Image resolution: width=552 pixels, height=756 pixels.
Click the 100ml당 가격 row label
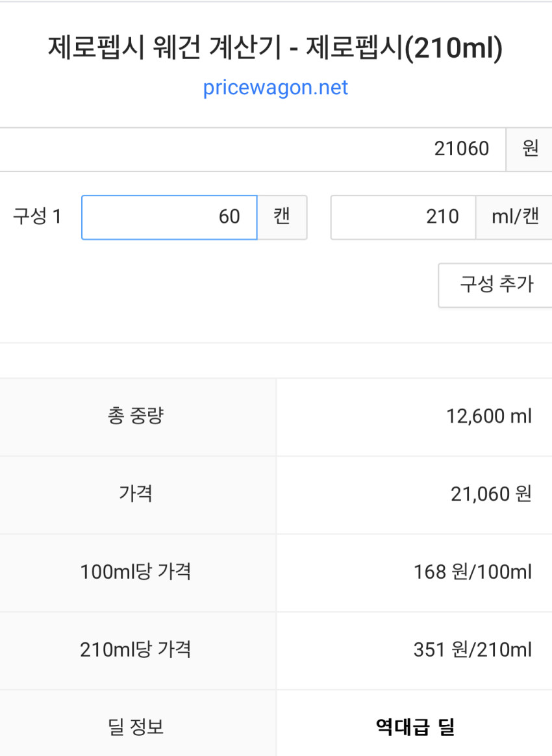pyautogui.click(x=136, y=572)
